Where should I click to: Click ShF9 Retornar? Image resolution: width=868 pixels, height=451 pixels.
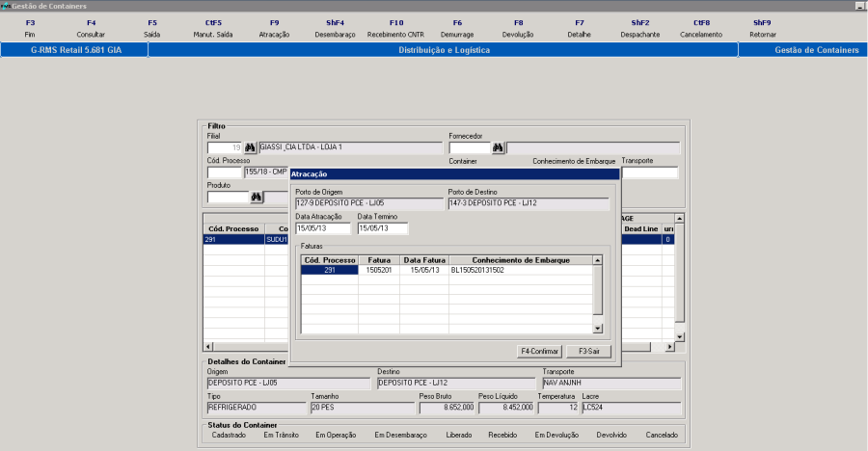tap(762, 28)
